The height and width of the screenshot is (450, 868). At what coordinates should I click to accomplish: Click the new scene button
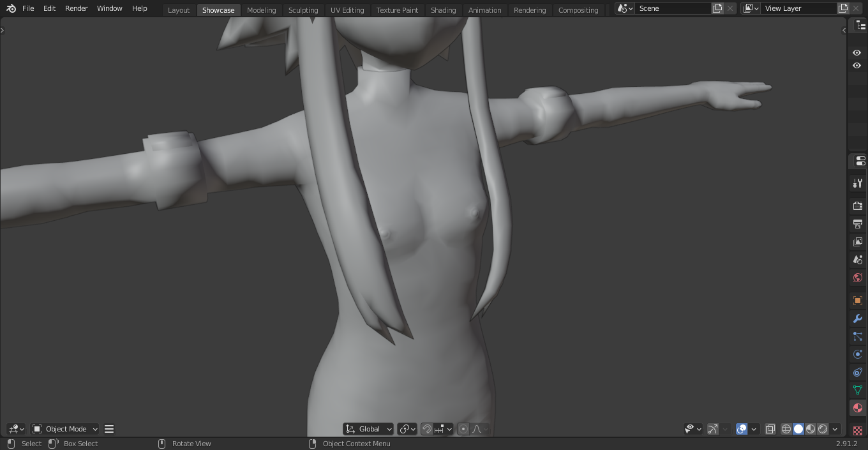point(717,8)
